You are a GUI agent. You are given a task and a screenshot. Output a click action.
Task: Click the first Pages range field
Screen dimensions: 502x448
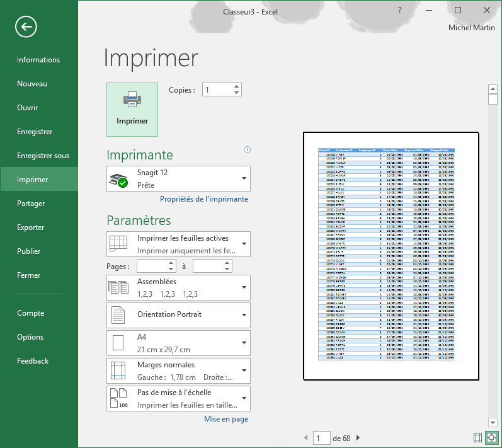pyautogui.click(x=151, y=267)
